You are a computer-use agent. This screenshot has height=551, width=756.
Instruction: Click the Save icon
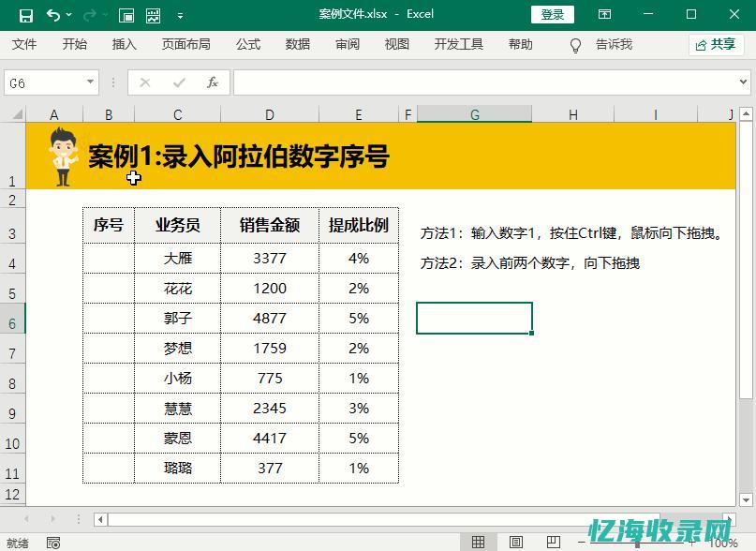pos(25,15)
